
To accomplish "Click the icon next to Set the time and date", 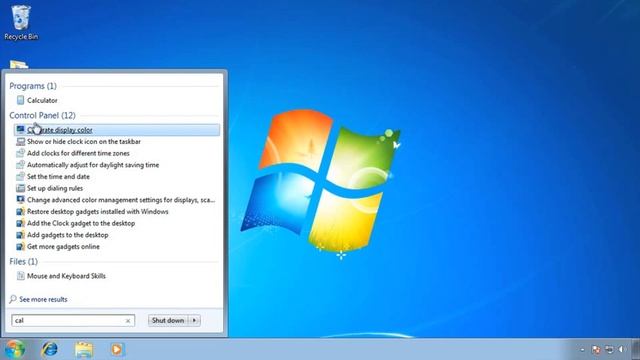I will tap(20, 177).
